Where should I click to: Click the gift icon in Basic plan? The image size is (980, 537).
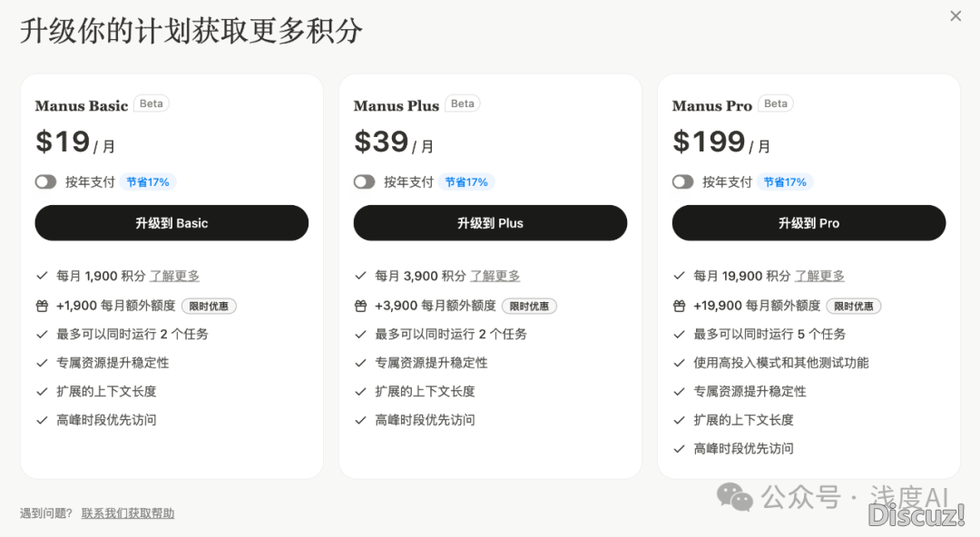(42, 306)
